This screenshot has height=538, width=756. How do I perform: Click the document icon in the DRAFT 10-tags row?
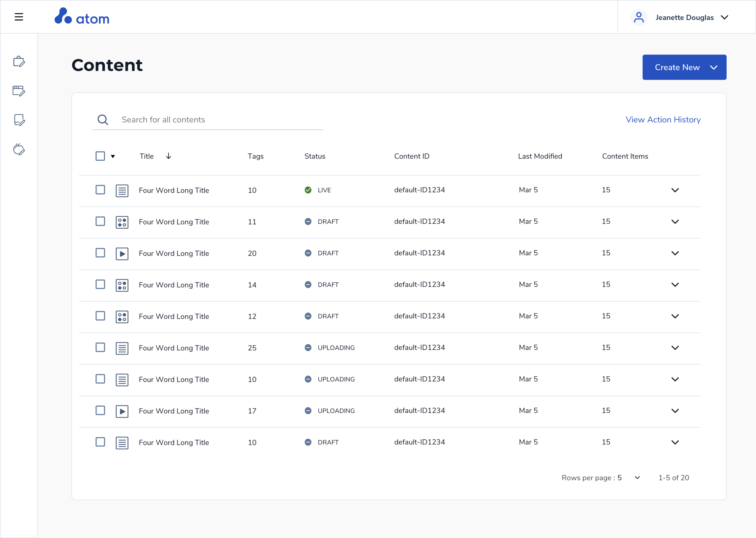coord(122,443)
